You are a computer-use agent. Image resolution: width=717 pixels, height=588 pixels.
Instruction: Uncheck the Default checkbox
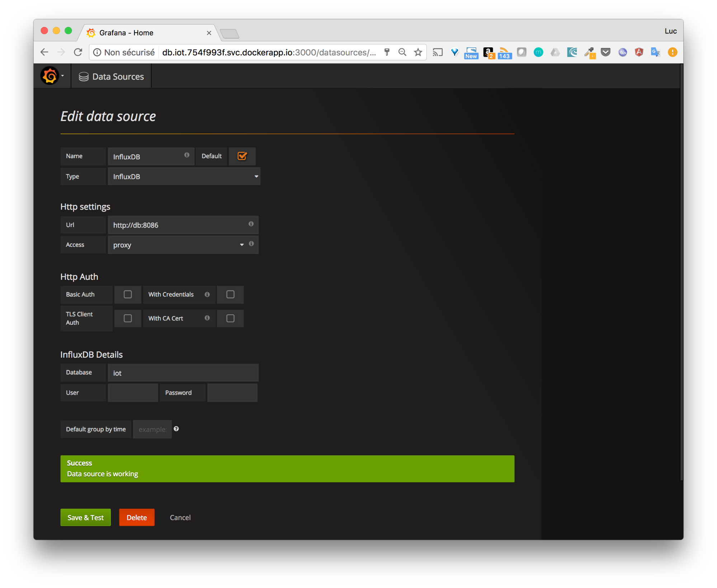click(x=242, y=156)
